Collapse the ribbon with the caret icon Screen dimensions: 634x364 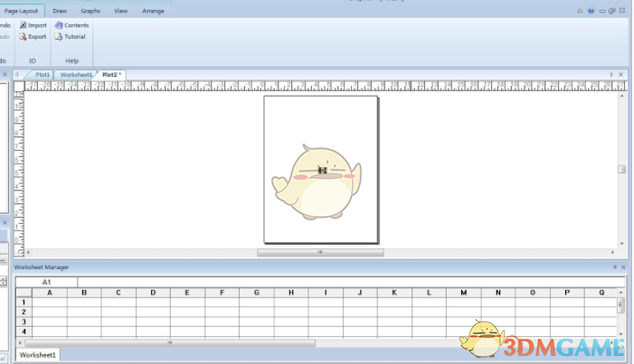point(580,11)
